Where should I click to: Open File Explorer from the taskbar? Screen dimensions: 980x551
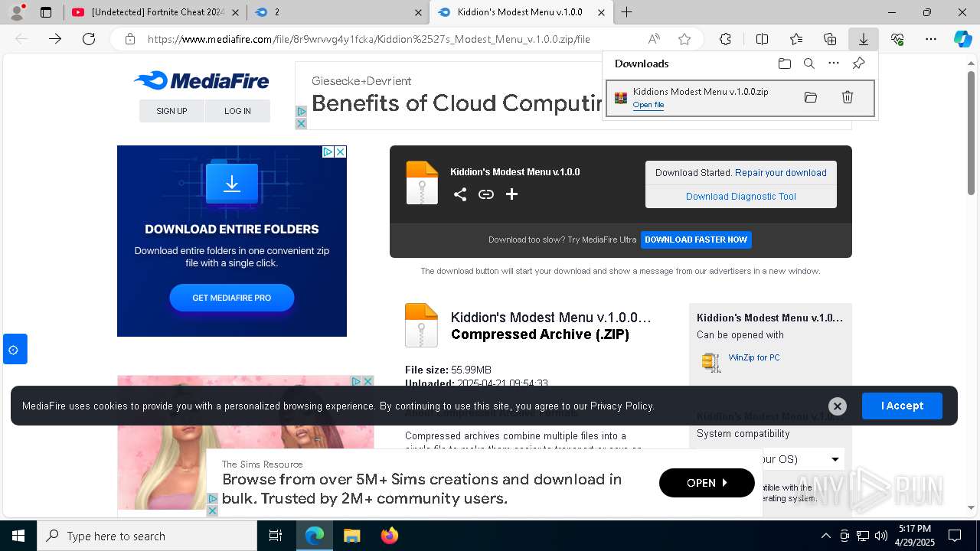(352, 536)
